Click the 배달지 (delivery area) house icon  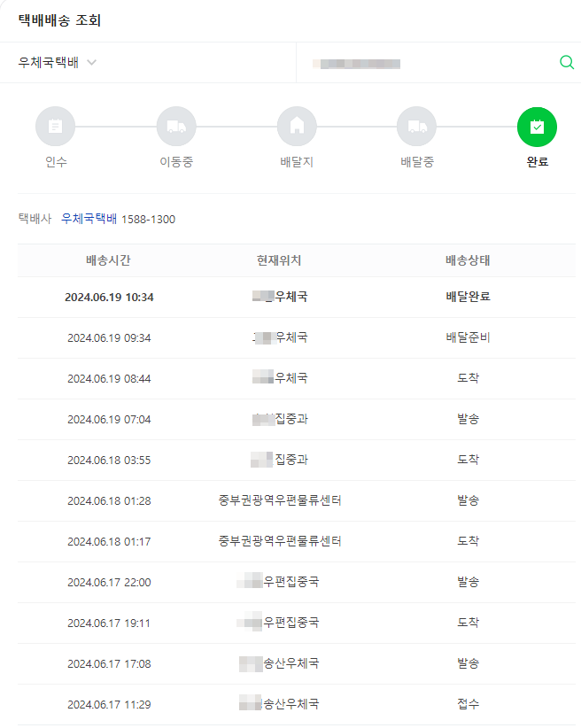tap(297, 126)
